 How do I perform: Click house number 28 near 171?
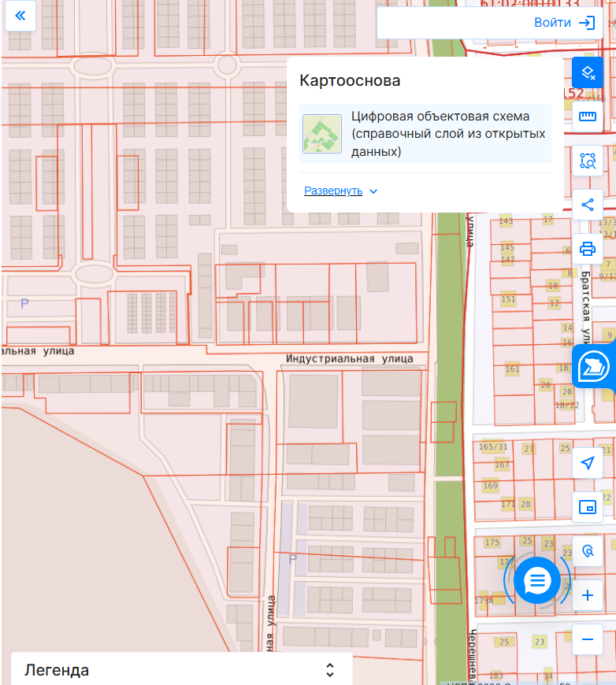pyautogui.click(x=525, y=504)
